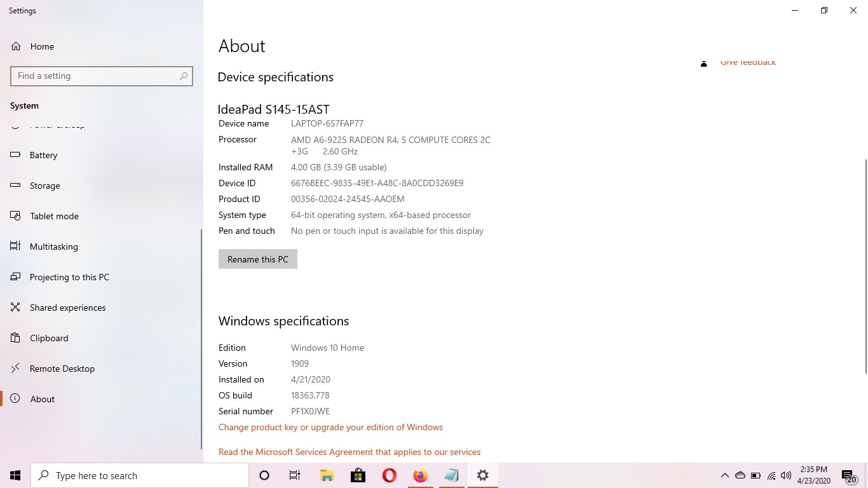Click the volume speaker tray icon
The image size is (868, 488).
pos(786,475)
